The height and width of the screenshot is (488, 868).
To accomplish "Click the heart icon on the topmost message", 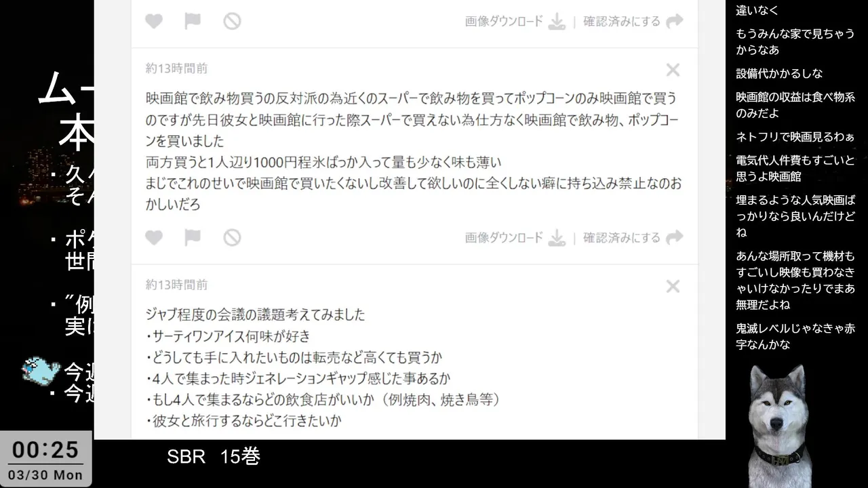I will [154, 21].
